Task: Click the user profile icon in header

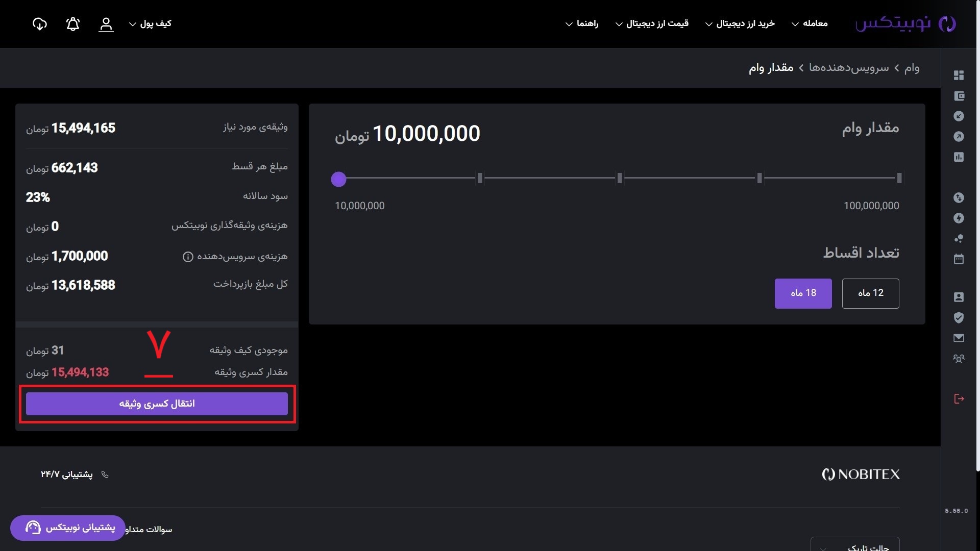Action: (106, 24)
